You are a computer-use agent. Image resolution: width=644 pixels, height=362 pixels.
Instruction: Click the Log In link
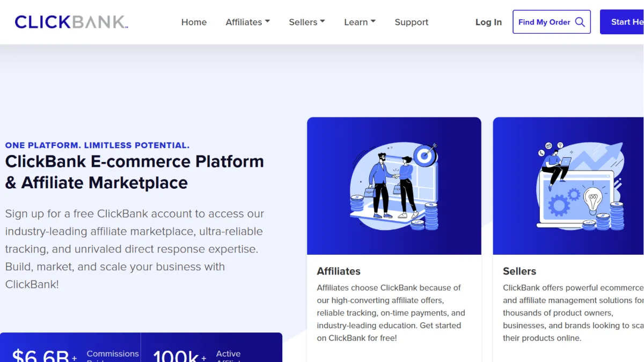pos(488,22)
